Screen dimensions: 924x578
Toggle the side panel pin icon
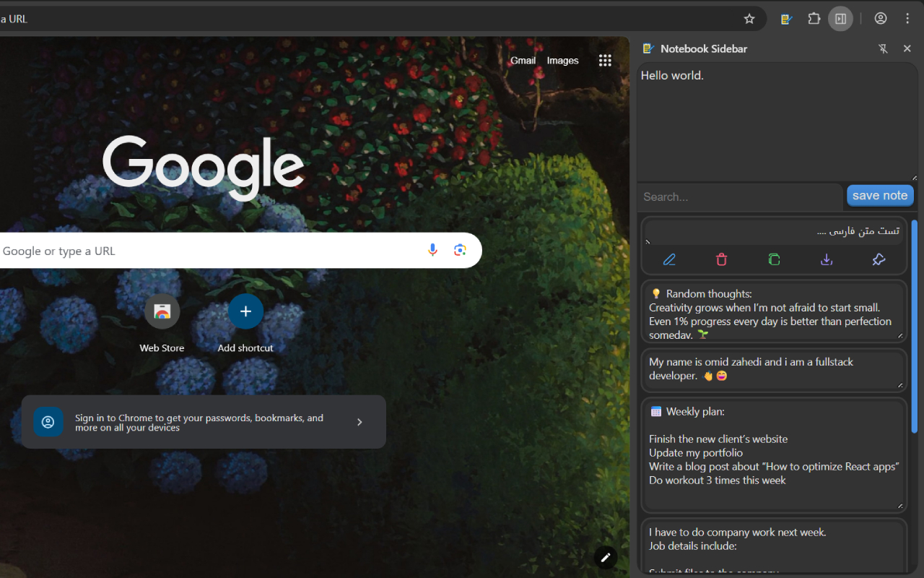882,48
